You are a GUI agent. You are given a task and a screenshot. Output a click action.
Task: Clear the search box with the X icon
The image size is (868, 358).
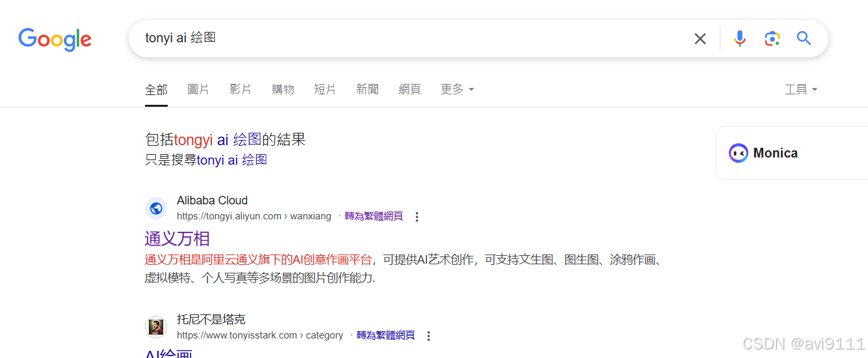tap(700, 38)
